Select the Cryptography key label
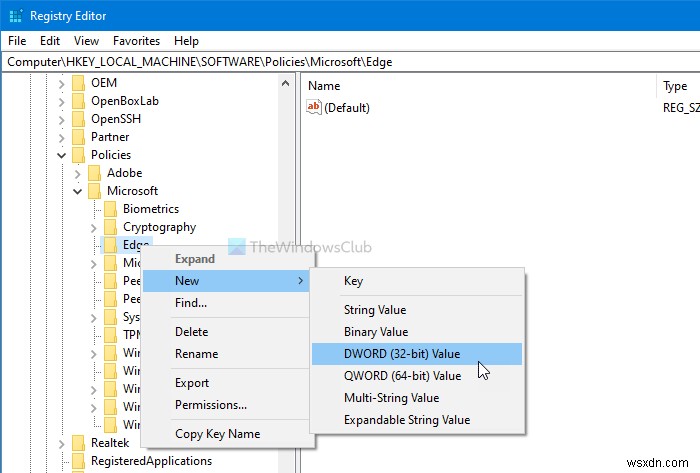The height and width of the screenshot is (473, 700). 159,227
